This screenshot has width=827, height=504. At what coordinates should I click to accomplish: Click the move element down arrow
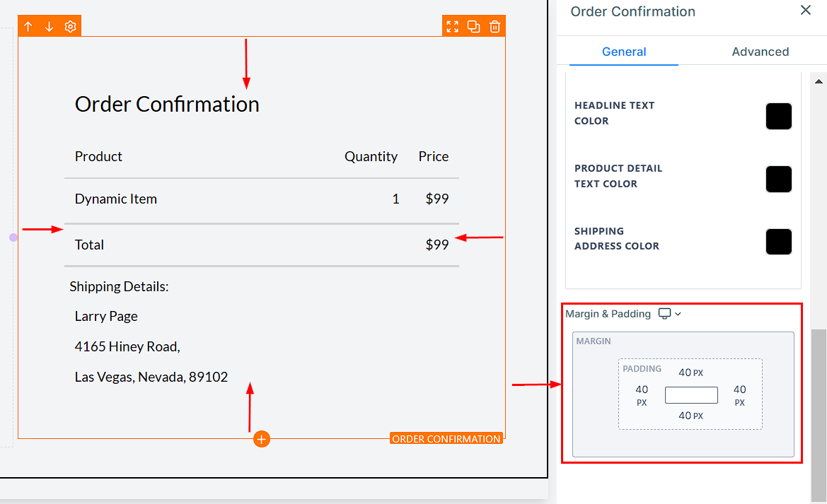click(50, 27)
